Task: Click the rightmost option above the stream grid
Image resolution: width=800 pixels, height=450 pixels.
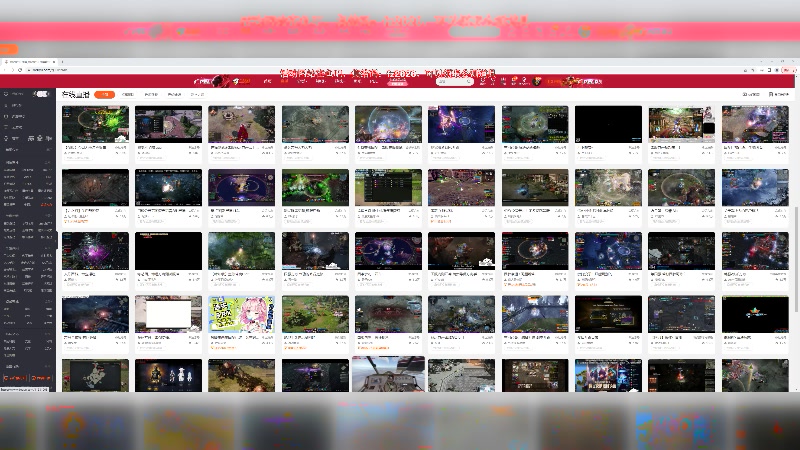Action: [779, 94]
